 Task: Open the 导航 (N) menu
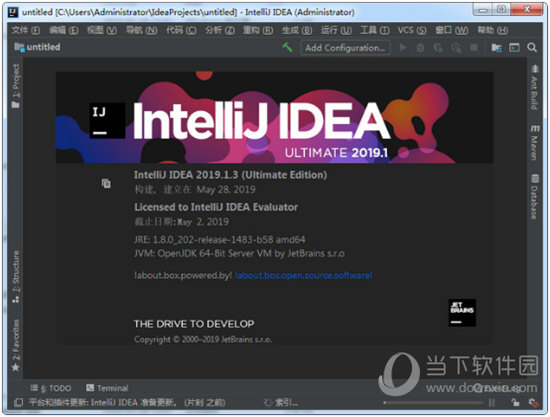point(142,30)
